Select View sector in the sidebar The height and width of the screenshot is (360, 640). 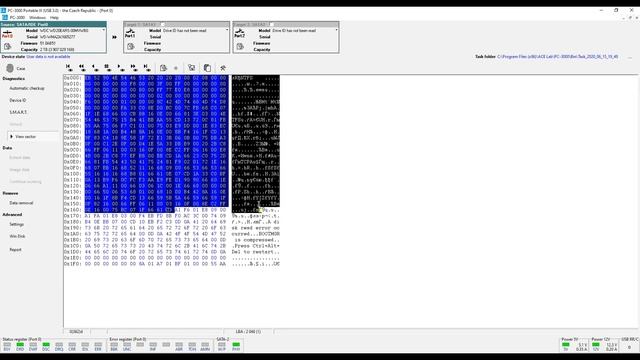point(33,136)
